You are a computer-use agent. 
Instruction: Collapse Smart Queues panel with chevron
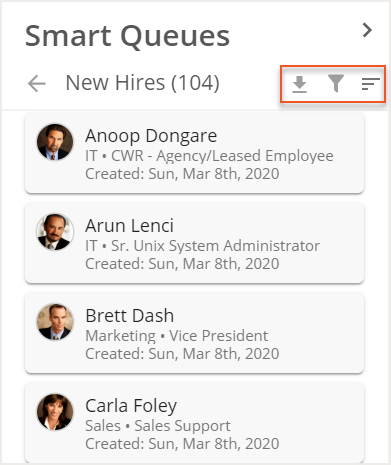(367, 30)
